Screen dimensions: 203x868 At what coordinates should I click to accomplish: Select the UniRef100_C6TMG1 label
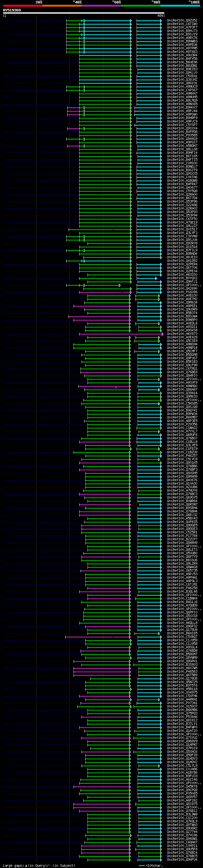click(182, 368)
